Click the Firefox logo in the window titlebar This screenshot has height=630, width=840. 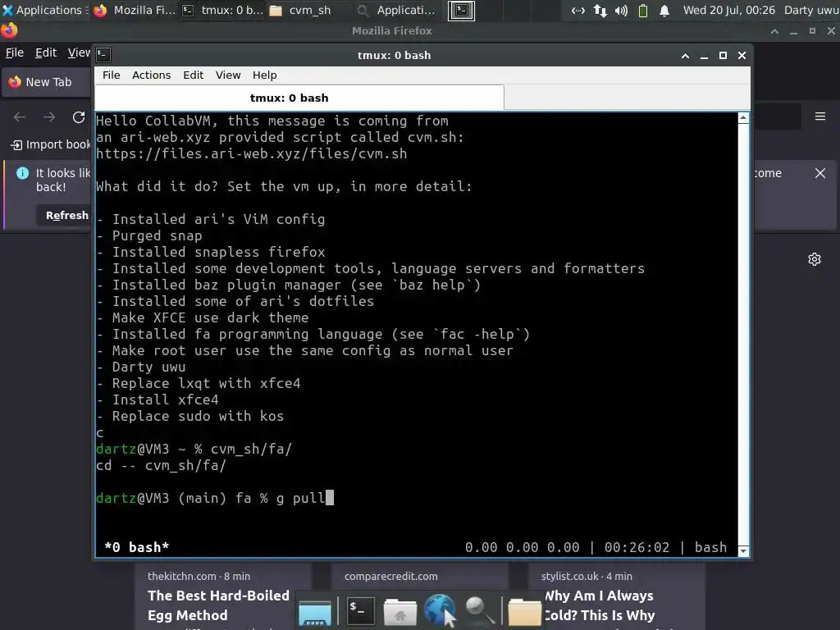click(x=8, y=30)
